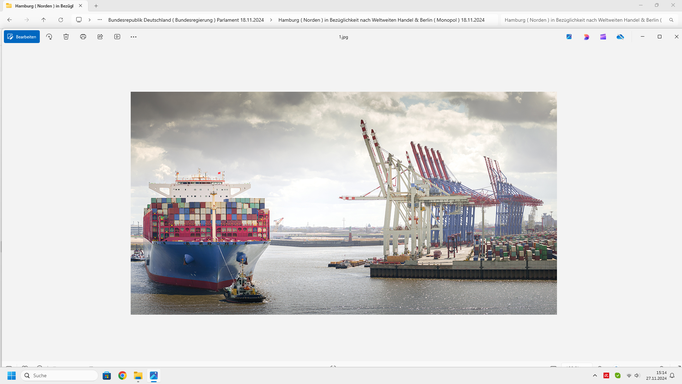Viewport: 682px width, 384px height.
Task: Show hidden system tray icons
Action: pos(595,375)
